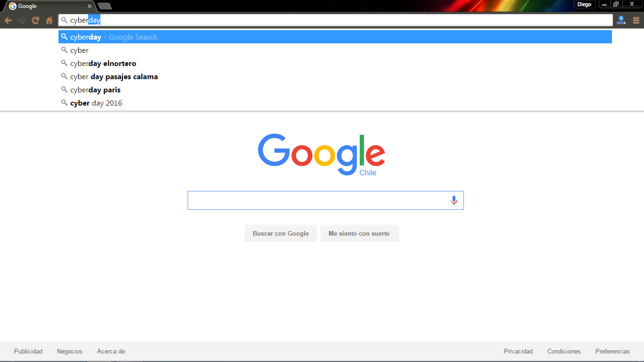Open the Negocios footer link

click(70, 351)
